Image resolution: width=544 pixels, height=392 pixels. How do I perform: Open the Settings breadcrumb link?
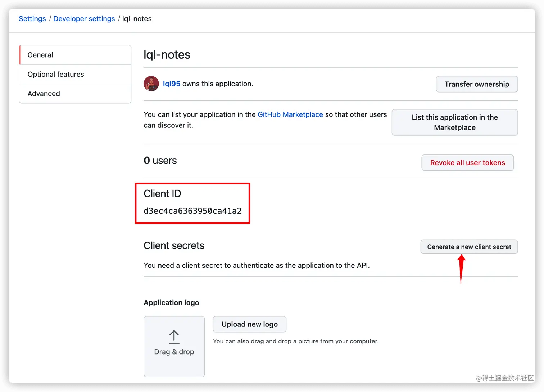point(32,19)
